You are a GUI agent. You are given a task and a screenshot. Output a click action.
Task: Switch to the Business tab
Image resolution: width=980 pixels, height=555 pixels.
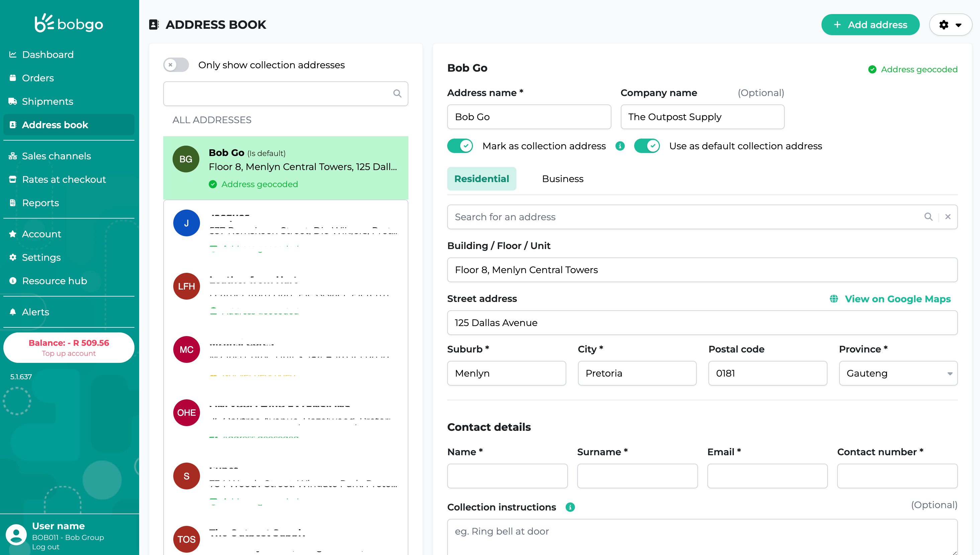click(562, 179)
